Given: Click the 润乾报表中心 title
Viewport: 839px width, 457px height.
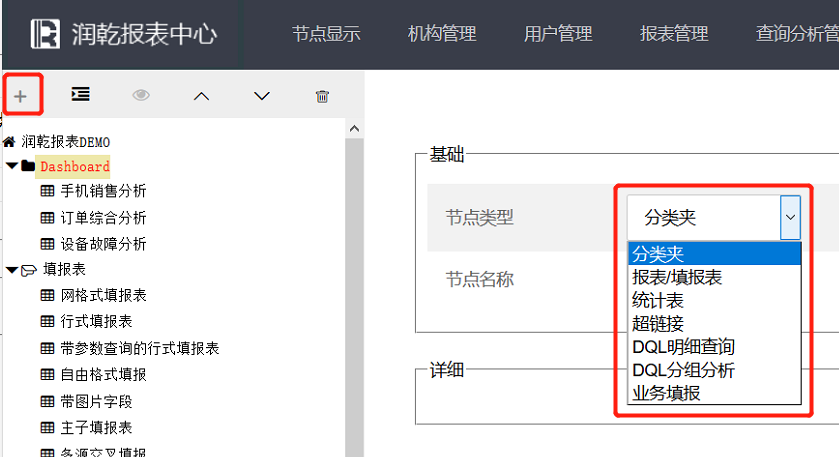Looking at the screenshot, I should [x=144, y=34].
